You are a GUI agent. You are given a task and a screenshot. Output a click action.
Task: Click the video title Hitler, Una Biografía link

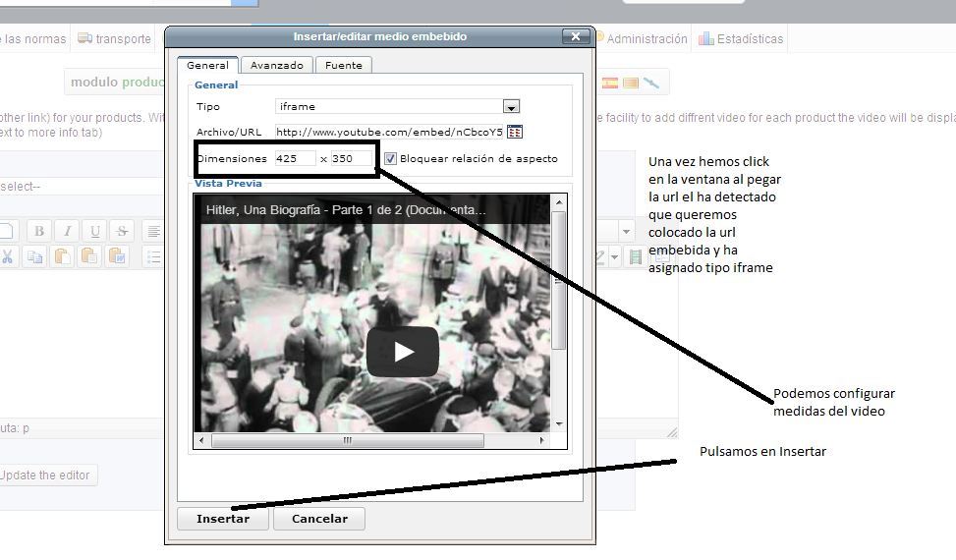click(x=346, y=210)
